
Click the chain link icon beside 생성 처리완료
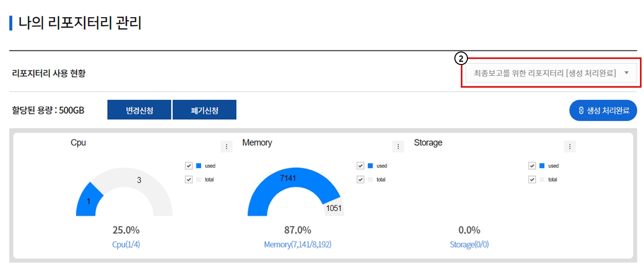tap(581, 111)
